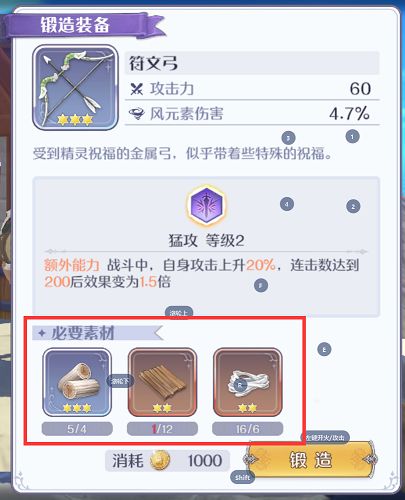
Task: Select the crossed swords 攻击力 icon
Action: coord(136,89)
